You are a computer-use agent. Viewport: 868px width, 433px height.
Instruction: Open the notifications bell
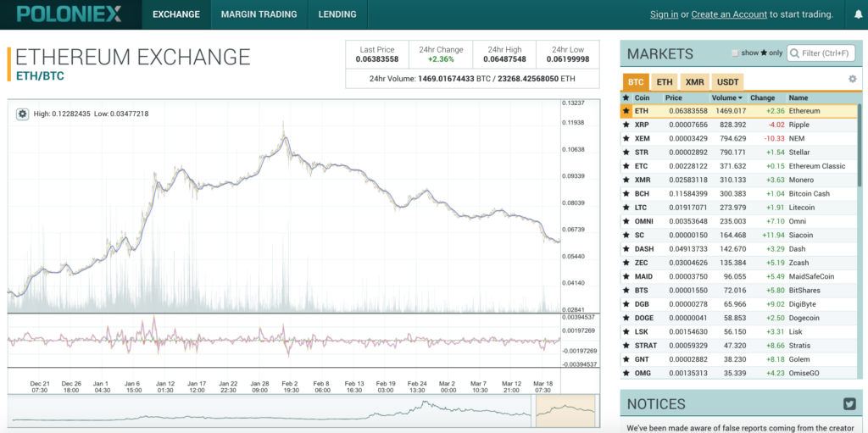(857, 15)
